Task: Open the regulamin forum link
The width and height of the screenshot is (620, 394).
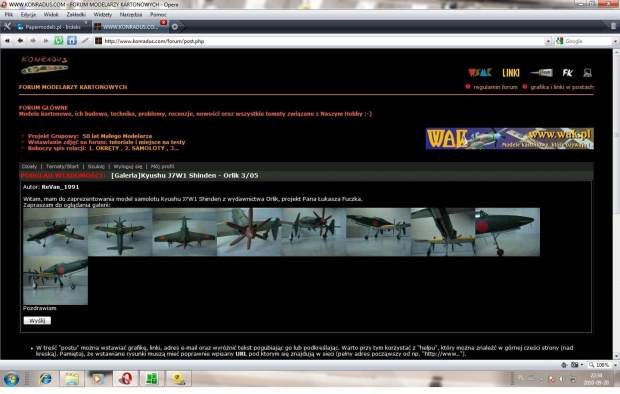Action: pos(495,87)
